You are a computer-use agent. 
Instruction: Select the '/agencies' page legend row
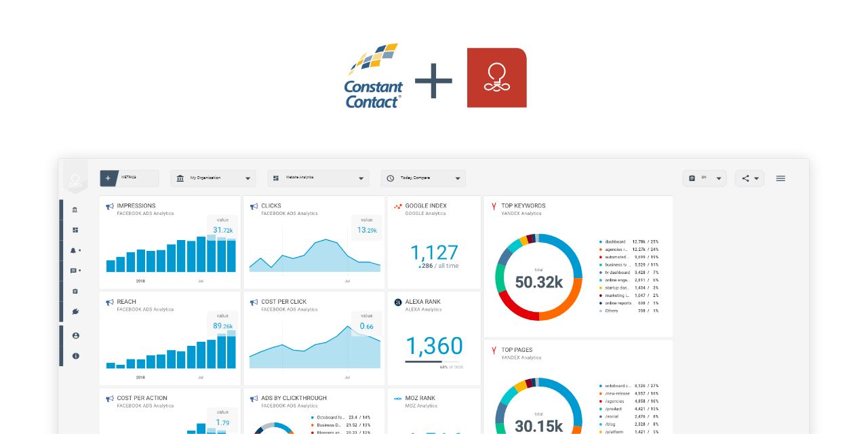point(629,401)
